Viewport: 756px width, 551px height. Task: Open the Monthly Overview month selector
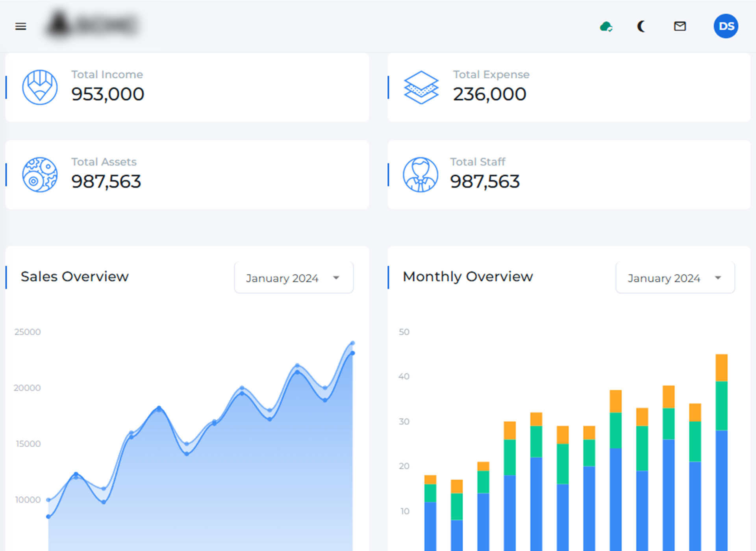pos(675,277)
